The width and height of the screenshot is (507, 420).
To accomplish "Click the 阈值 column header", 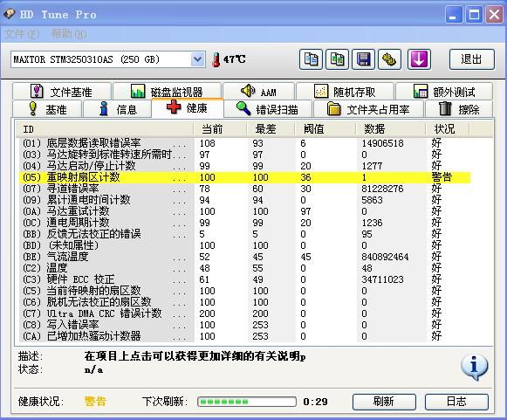I will (325, 129).
